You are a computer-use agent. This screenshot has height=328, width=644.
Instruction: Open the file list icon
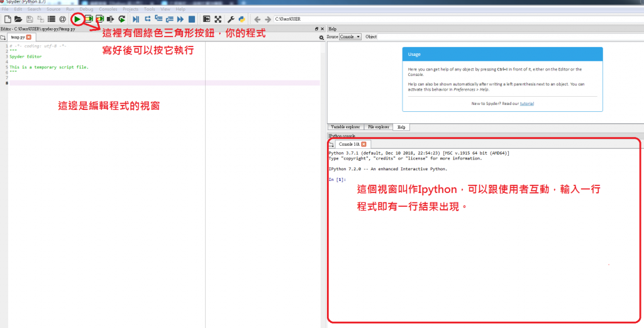click(x=52, y=19)
